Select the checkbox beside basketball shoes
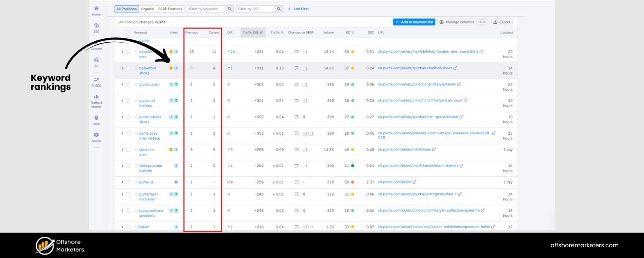644x258 pixels. [x=129, y=68]
